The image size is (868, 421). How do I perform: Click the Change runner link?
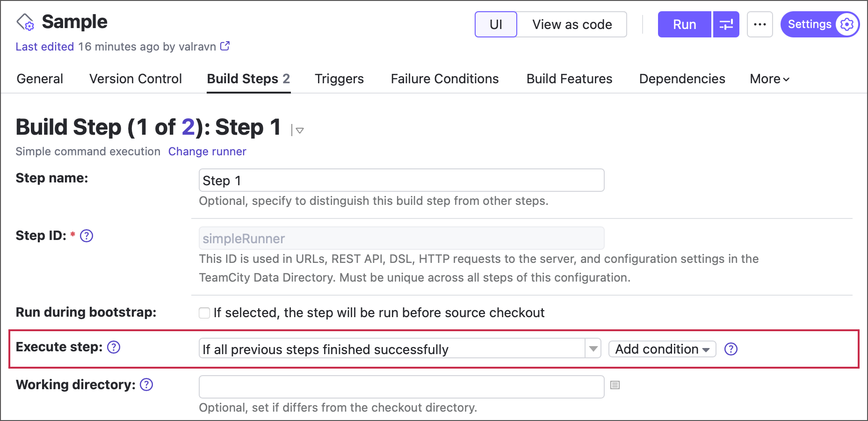click(x=207, y=151)
